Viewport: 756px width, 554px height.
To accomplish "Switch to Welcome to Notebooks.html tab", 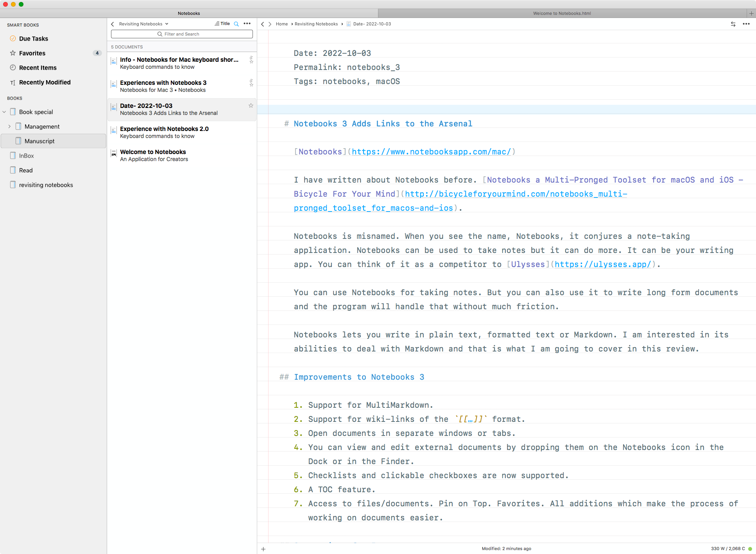I will (562, 13).
